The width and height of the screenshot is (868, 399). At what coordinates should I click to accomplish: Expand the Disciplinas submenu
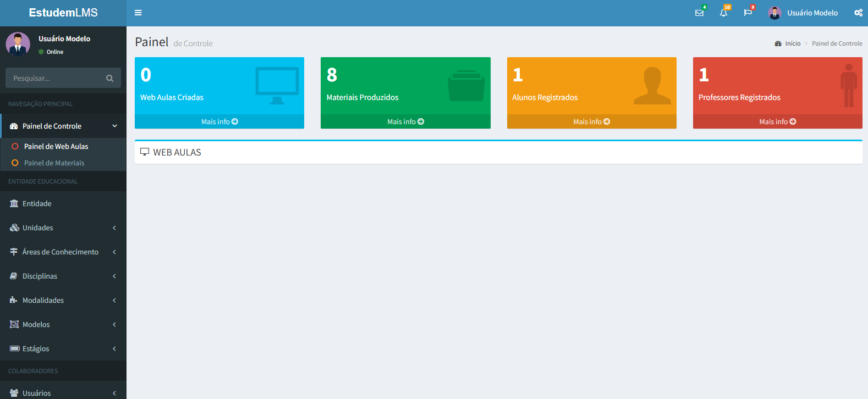point(114,276)
